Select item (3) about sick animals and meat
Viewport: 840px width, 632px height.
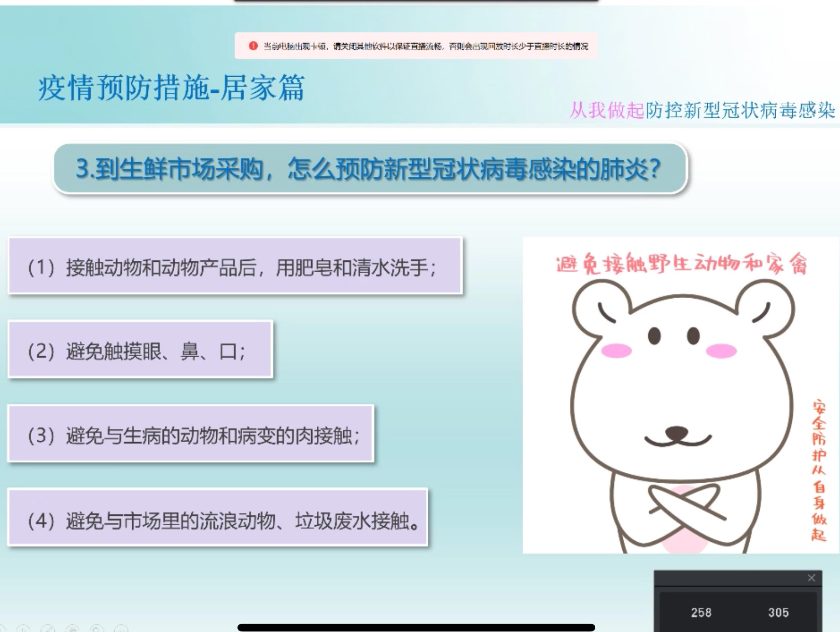(x=190, y=434)
